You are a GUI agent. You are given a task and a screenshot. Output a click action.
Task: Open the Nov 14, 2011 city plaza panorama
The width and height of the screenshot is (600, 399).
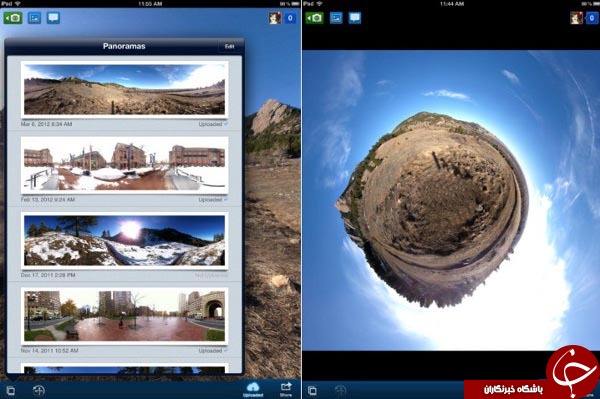coord(124,316)
